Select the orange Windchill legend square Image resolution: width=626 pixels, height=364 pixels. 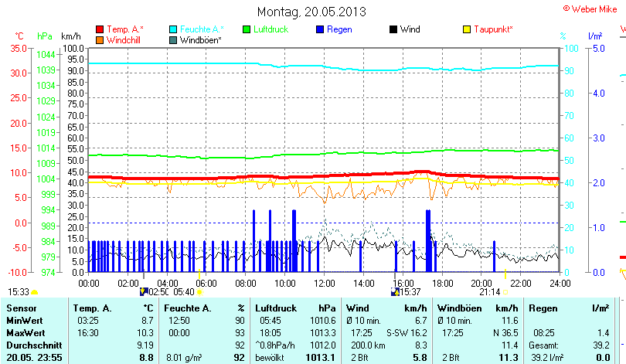[99, 39]
